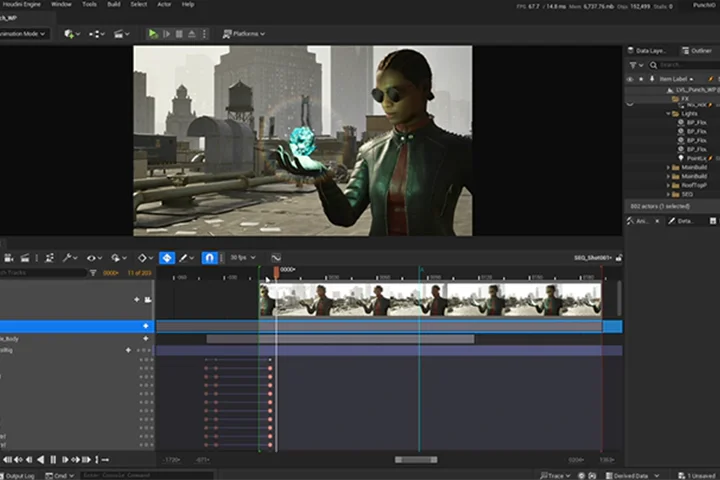Click the Skip Frame toolbar button
The height and width of the screenshot is (480, 720).
(166, 34)
